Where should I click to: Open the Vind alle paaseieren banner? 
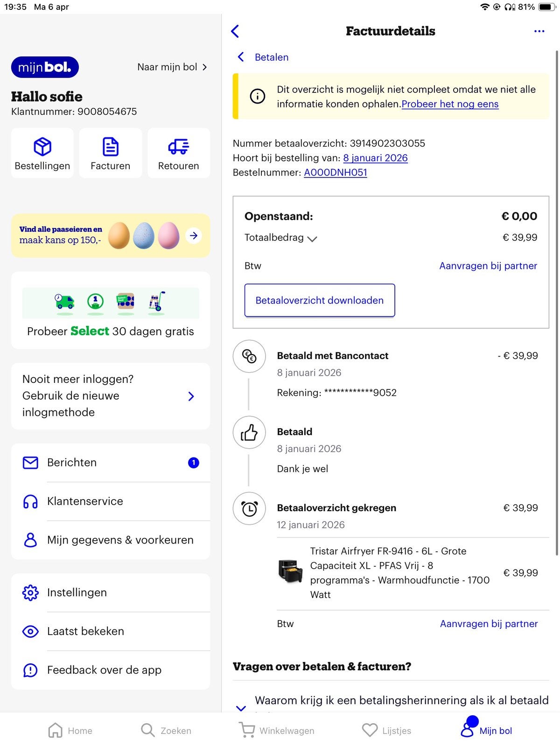pyautogui.click(x=111, y=236)
